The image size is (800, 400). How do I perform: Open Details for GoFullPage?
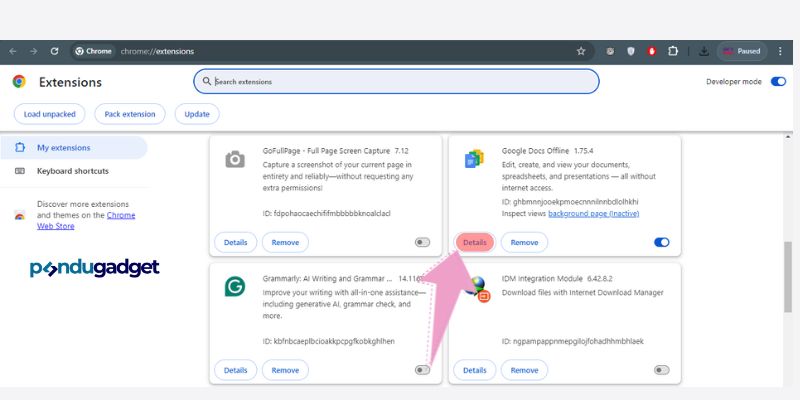235,242
